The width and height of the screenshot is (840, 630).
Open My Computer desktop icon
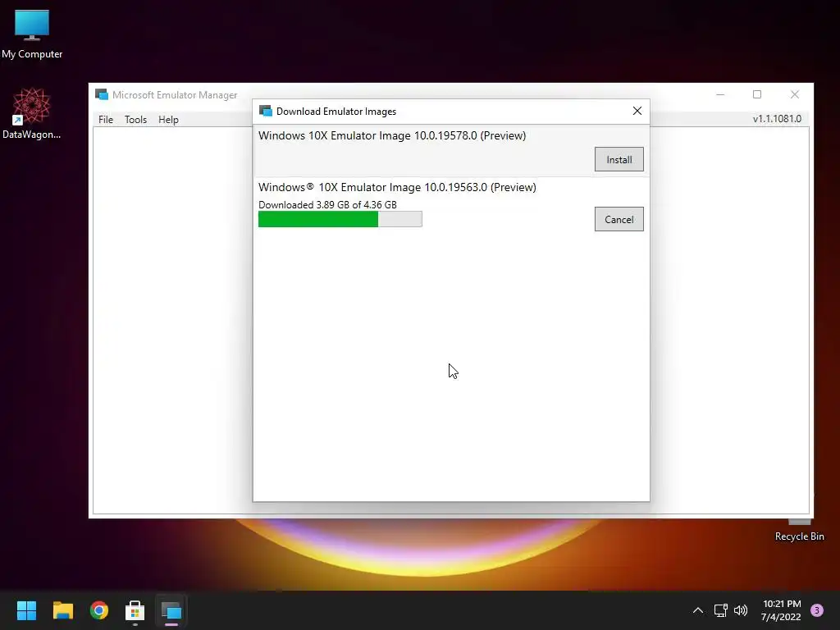32,34
